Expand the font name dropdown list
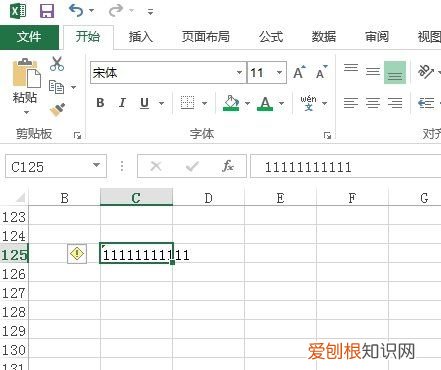 coord(239,72)
